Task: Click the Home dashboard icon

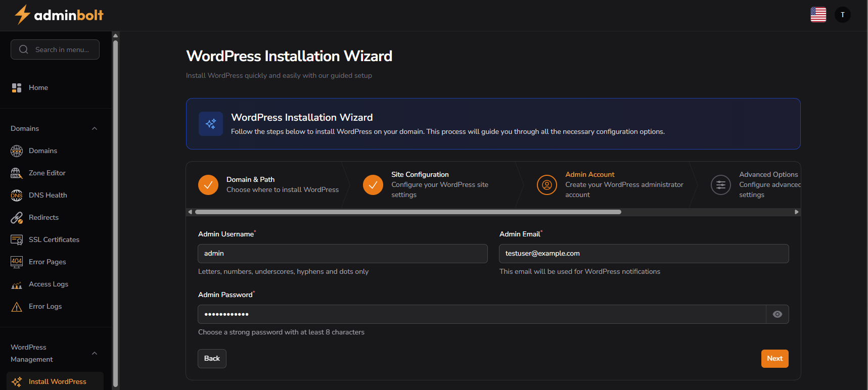Action: pyautogui.click(x=17, y=88)
